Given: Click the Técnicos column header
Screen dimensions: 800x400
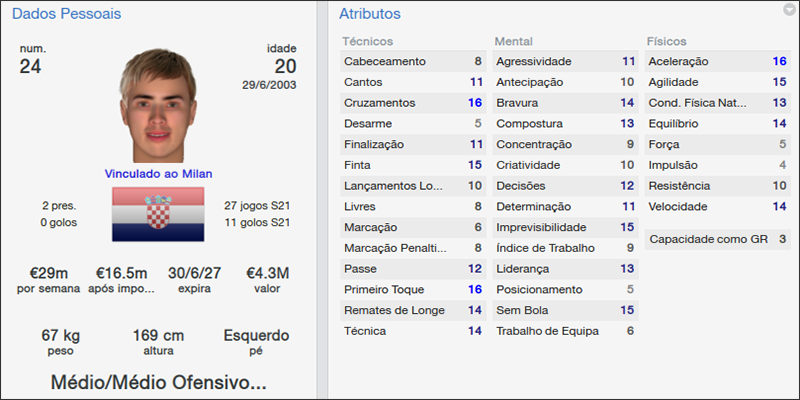Looking at the screenshot, I should pyautogui.click(x=367, y=42).
